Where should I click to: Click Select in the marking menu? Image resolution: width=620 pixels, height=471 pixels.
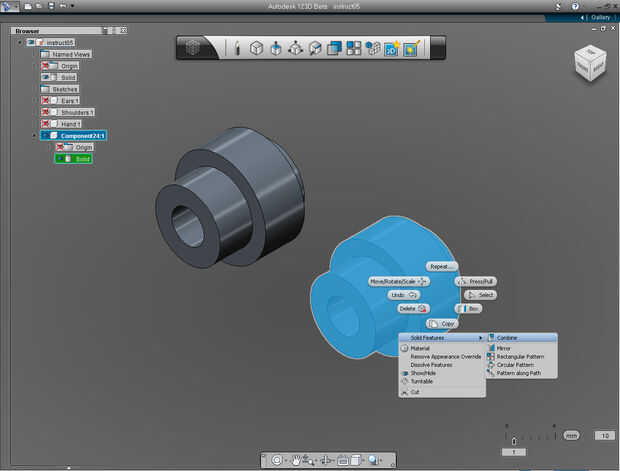pos(480,295)
